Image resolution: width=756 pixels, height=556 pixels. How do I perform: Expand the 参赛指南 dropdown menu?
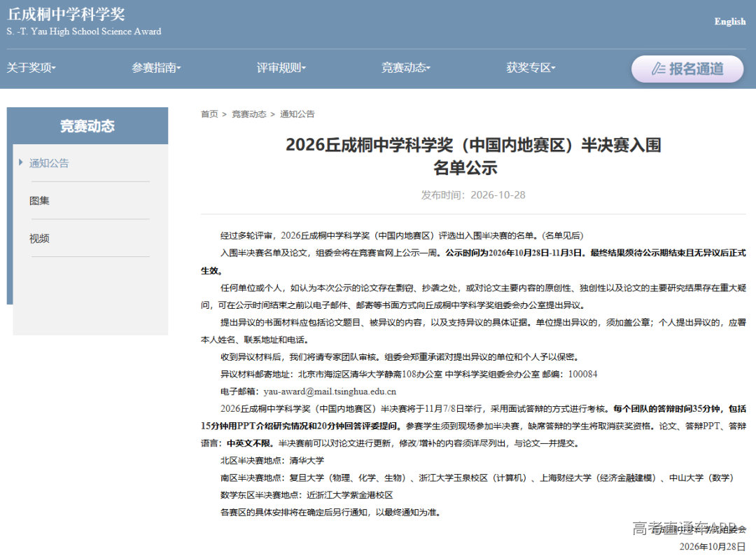[x=156, y=68]
